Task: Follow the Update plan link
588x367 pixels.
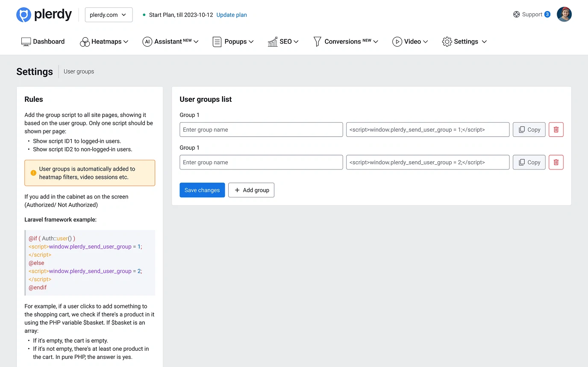Action: tap(232, 15)
